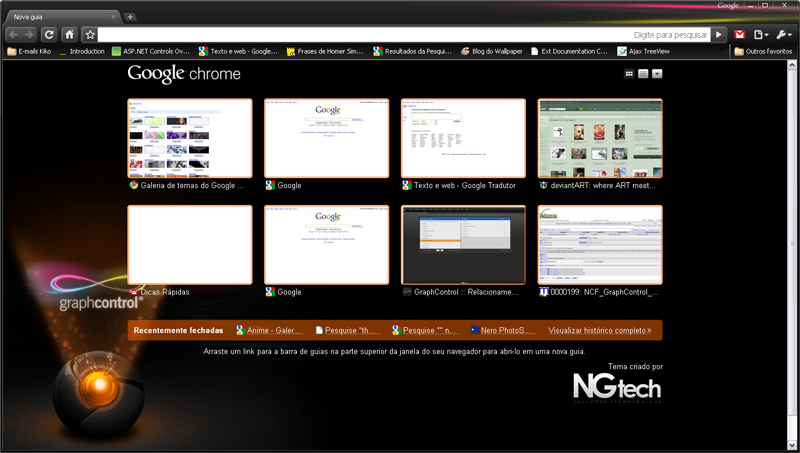Open Blog do Wallpaper bookmark
Viewport: 800px width, 453px height.
pyautogui.click(x=491, y=51)
